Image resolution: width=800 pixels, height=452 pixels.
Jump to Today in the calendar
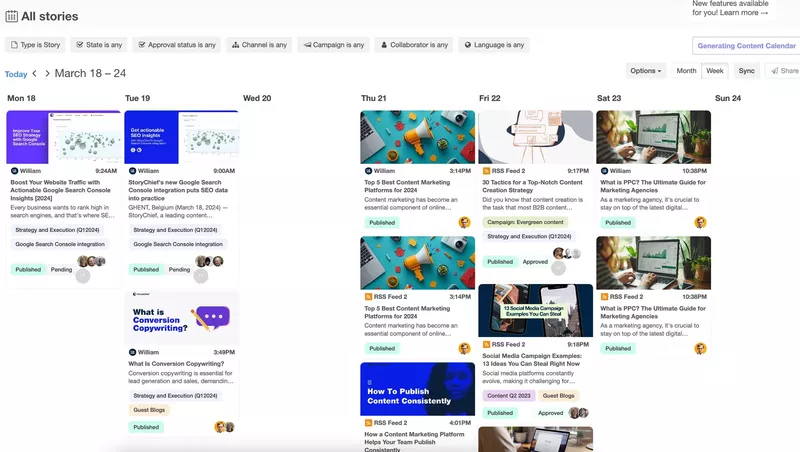click(x=16, y=74)
